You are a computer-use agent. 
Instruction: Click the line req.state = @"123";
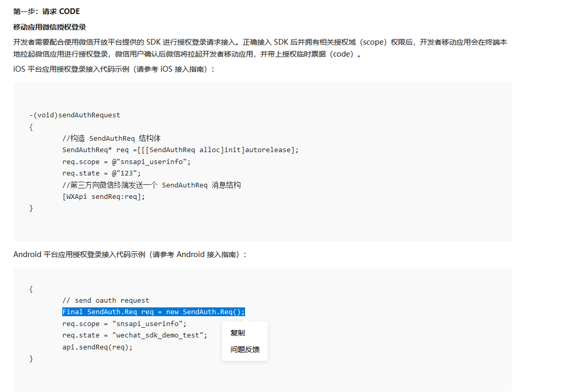[102, 173]
